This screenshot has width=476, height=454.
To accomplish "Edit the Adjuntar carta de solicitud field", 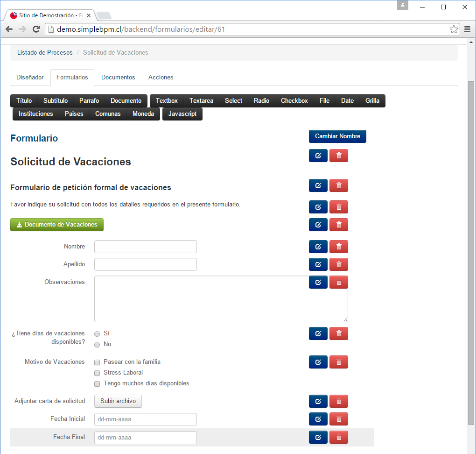I will point(318,401).
